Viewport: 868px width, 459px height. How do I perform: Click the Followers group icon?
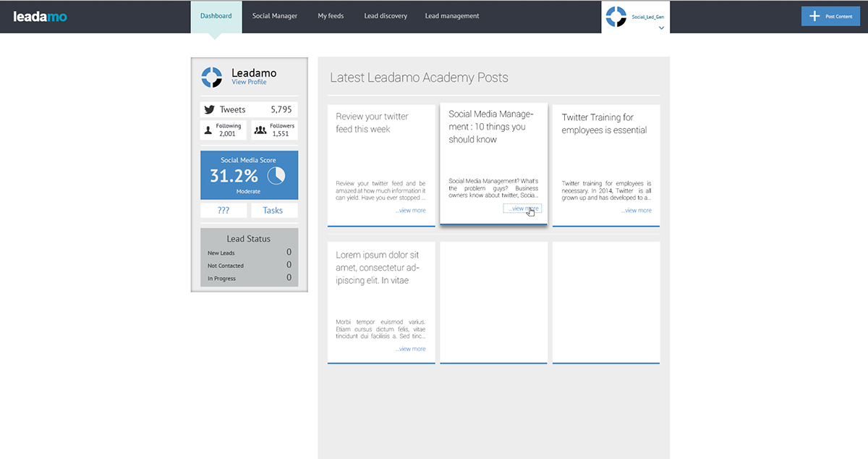coord(260,130)
